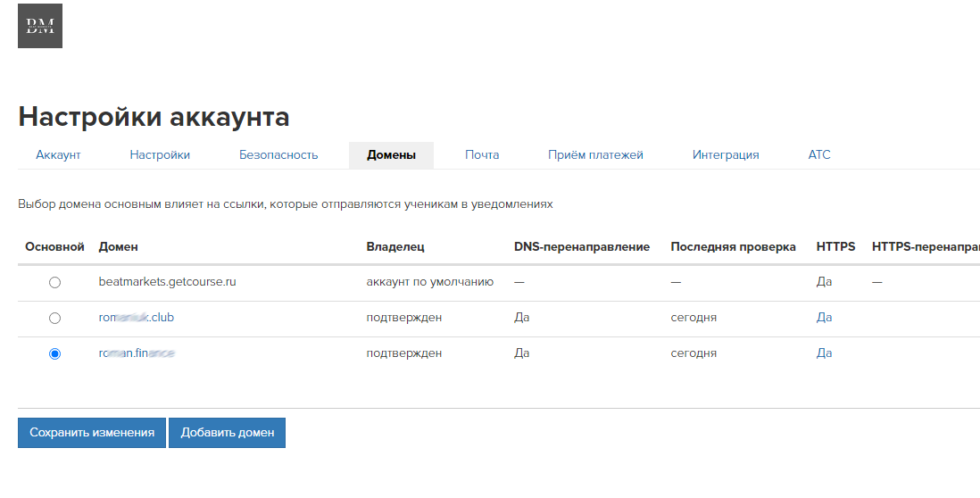The height and width of the screenshot is (498, 980).
Task: Click 'подтвержден' in .club row
Action: 403,318
